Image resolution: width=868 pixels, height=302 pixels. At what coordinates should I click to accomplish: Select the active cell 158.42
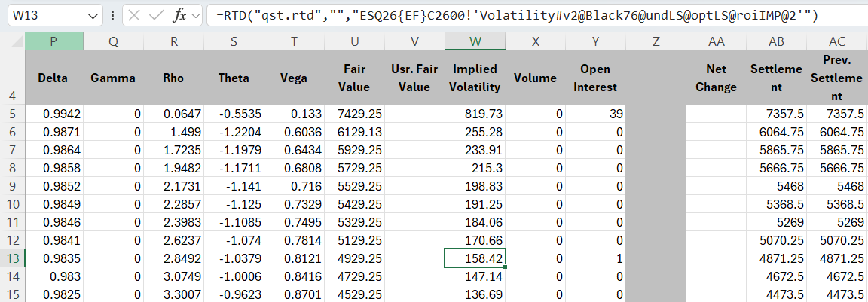tap(475, 258)
